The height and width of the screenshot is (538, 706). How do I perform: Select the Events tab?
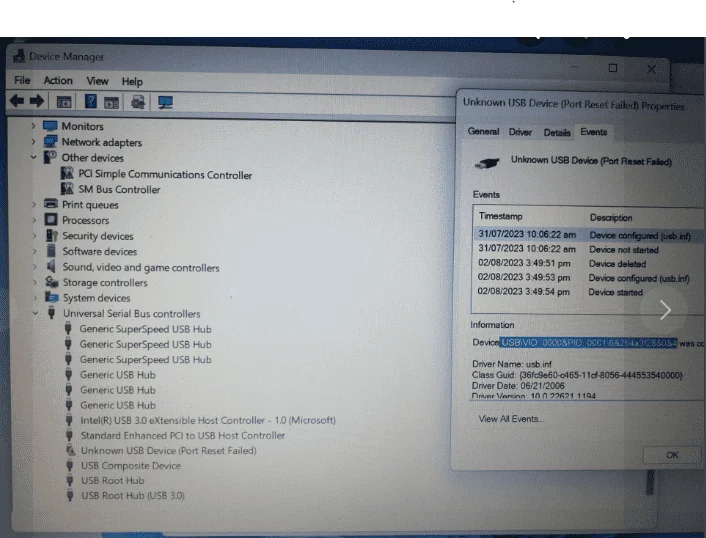(x=593, y=132)
